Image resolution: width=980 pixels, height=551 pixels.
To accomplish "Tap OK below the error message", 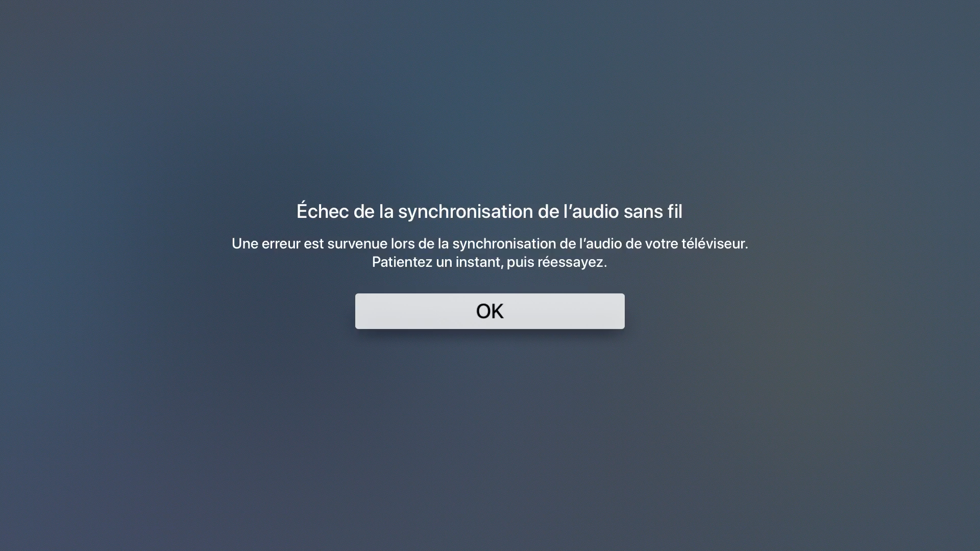I will (489, 311).
